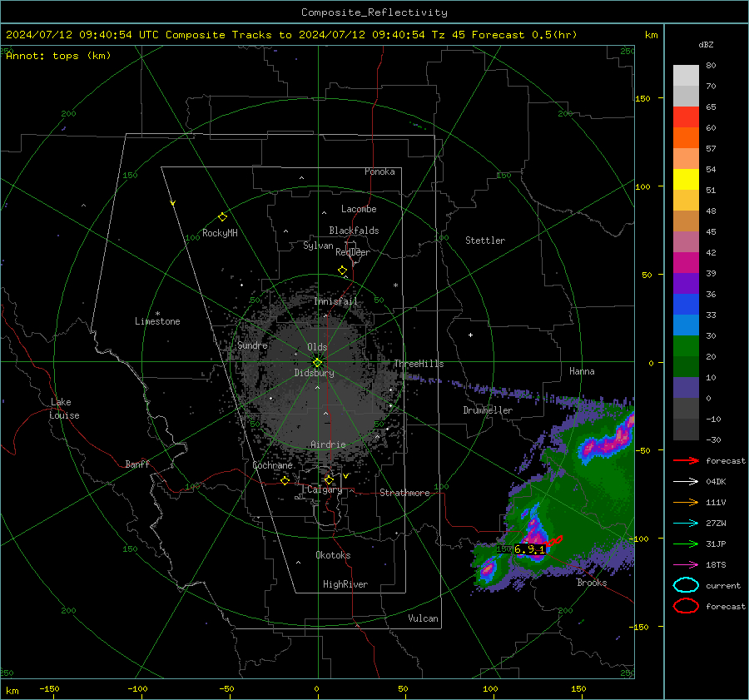Viewport: 749px width, 700px height.
Task: Click the Sundre town label
Action: point(252,345)
